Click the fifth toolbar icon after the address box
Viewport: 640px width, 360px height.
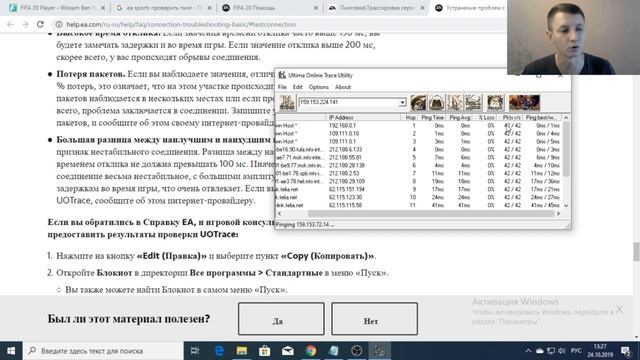pos(495,102)
